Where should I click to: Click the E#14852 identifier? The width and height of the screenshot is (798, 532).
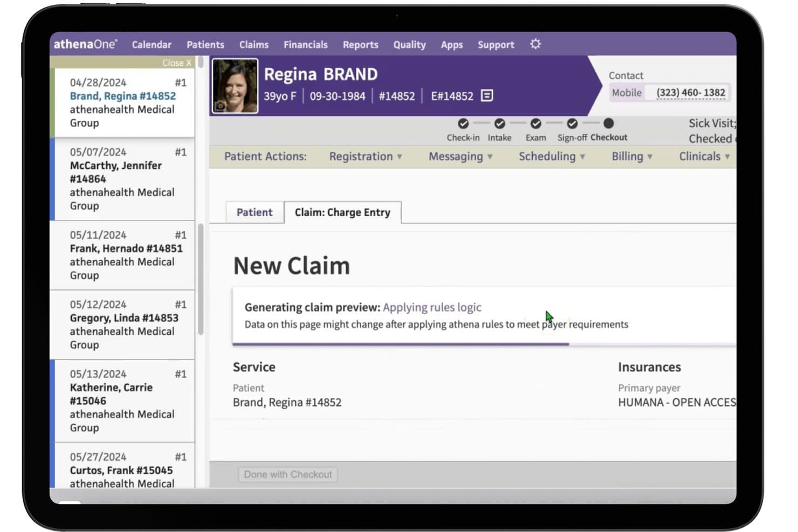click(x=452, y=96)
